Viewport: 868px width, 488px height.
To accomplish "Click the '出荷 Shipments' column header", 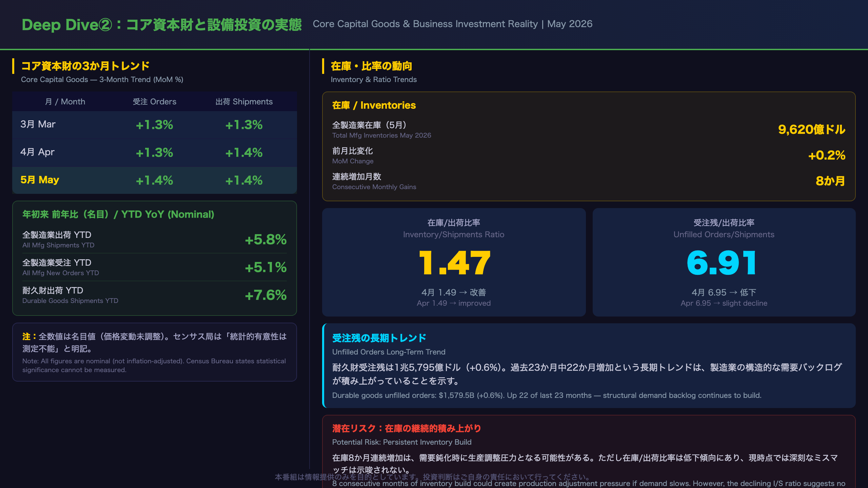I will (244, 102).
